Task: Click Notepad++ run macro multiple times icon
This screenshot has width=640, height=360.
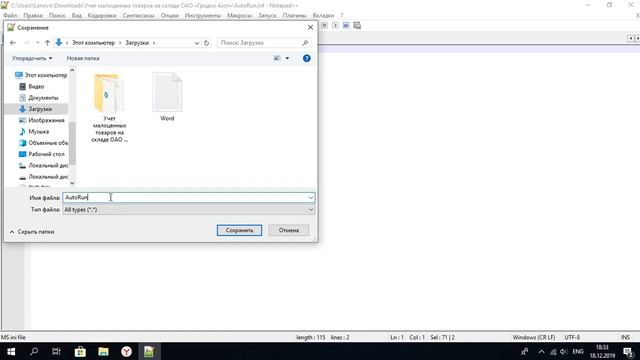Action: [346, 25]
